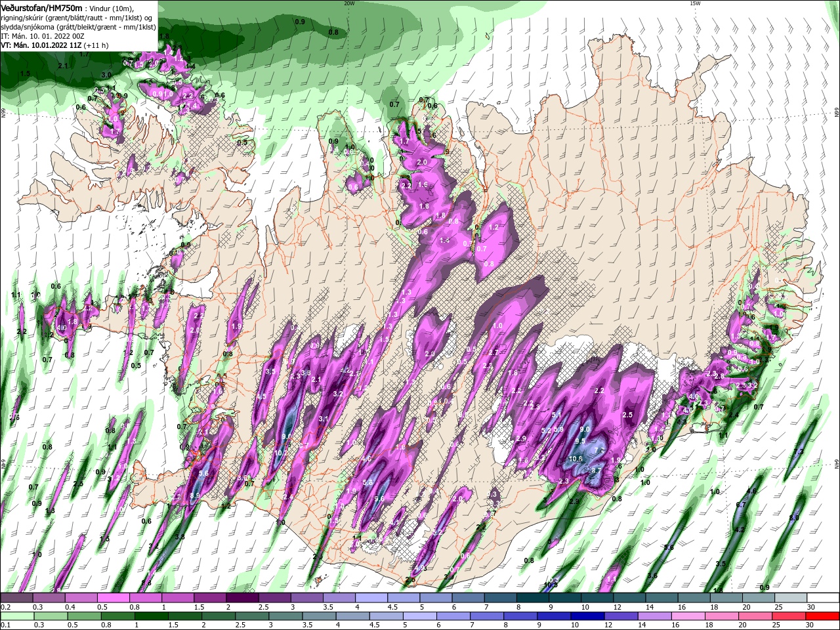
Task: Click the 15W longitude label
Action: (x=695, y=3)
